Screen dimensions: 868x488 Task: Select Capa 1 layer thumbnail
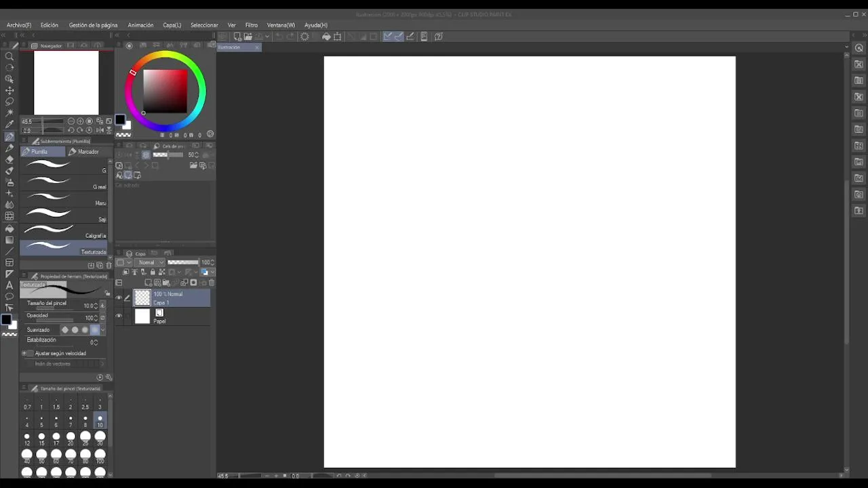[x=142, y=298]
